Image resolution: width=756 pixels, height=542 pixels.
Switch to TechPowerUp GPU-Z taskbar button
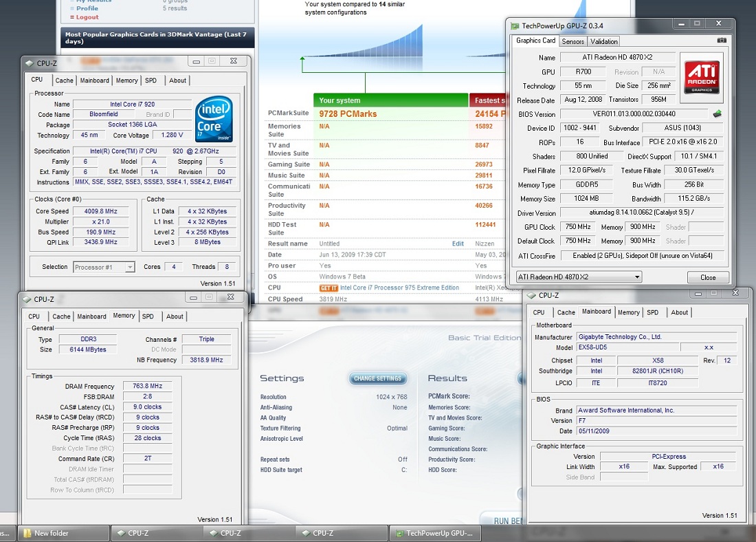pos(435,533)
